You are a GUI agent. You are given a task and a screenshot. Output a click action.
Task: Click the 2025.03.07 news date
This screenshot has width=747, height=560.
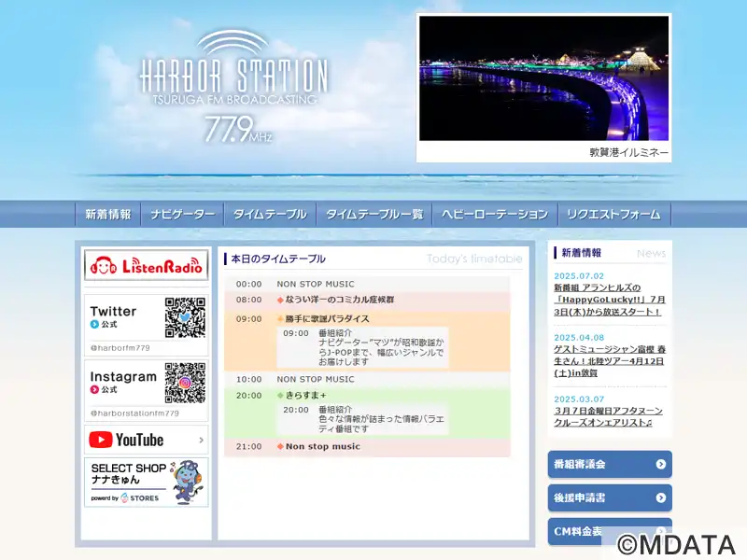click(x=579, y=399)
